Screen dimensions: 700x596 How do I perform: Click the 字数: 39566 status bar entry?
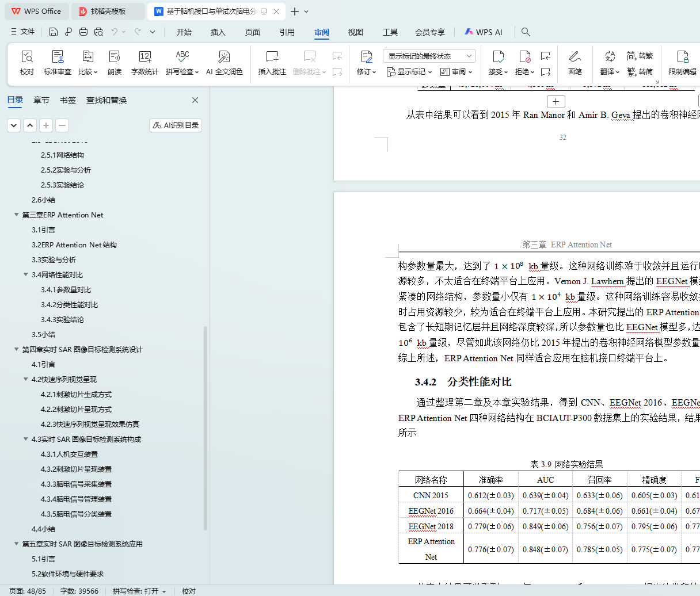click(x=79, y=591)
